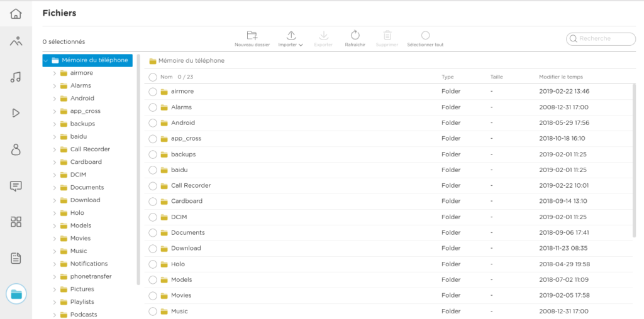644x319 pixels.
Task: Click the Exporter download icon
Action: pyautogui.click(x=323, y=35)
